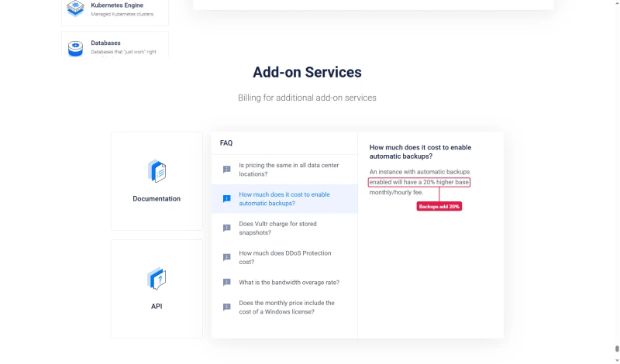Click the 'monthly/hourly fee.' answer text
620x364 pixels.
396,193
